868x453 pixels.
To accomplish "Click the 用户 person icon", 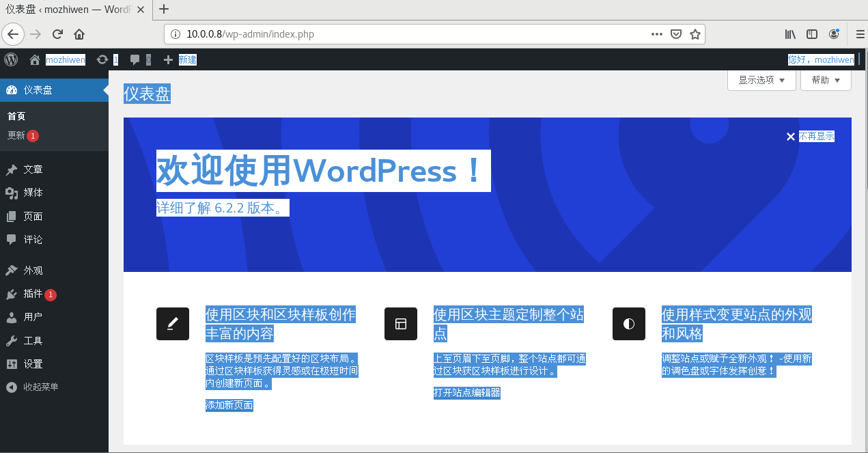I will click(x=12, y=317).
